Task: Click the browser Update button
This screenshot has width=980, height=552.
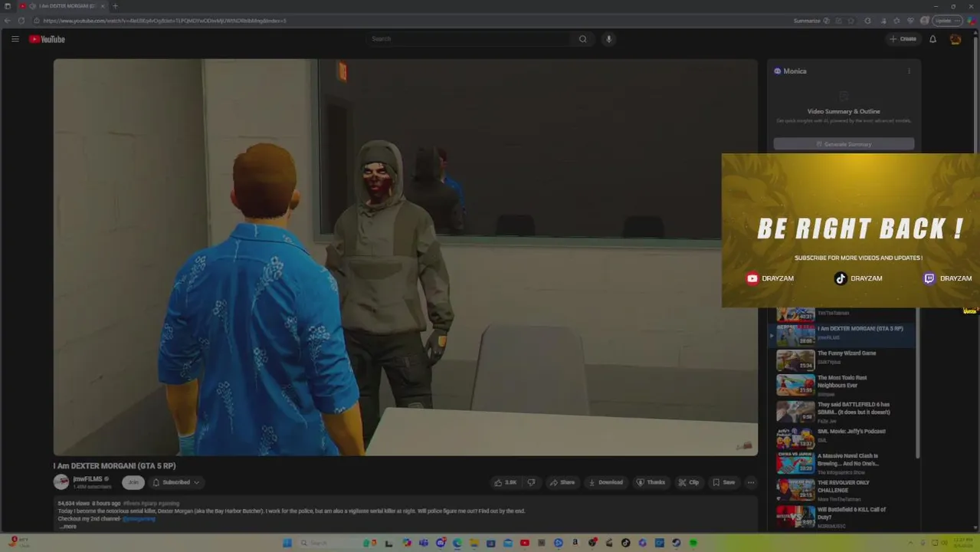Action: click(x=947, y=21)
